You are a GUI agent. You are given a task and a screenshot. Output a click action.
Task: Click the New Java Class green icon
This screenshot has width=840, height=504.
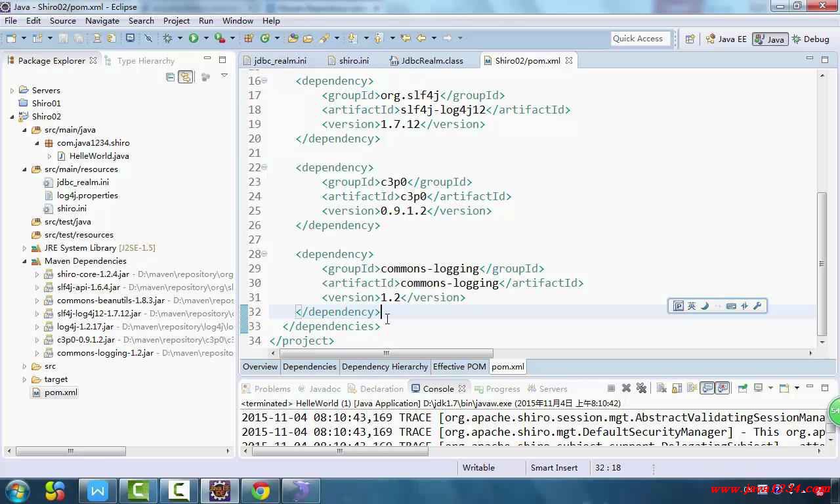click(264, 39)
